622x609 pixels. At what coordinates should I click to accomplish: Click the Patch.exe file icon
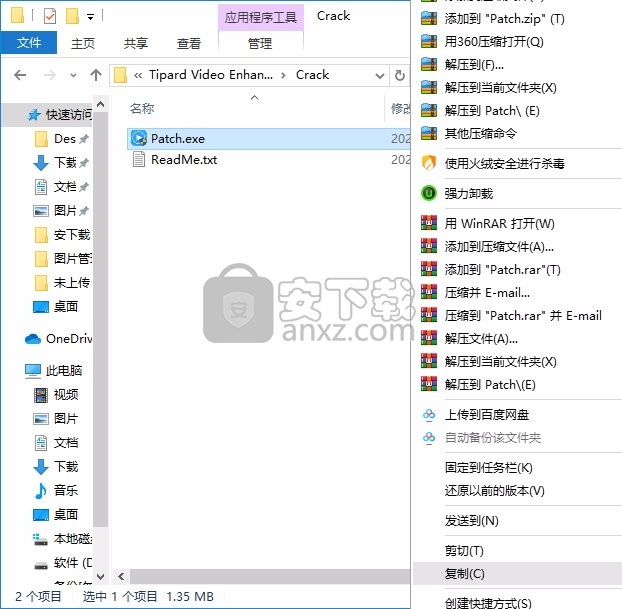[139, 138]
